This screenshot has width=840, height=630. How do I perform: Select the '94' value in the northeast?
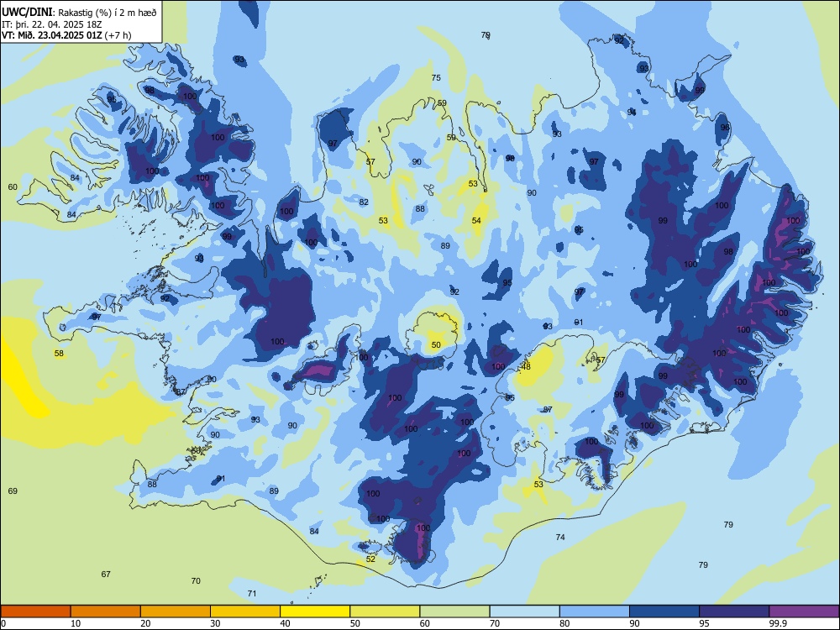coord(632,112)
